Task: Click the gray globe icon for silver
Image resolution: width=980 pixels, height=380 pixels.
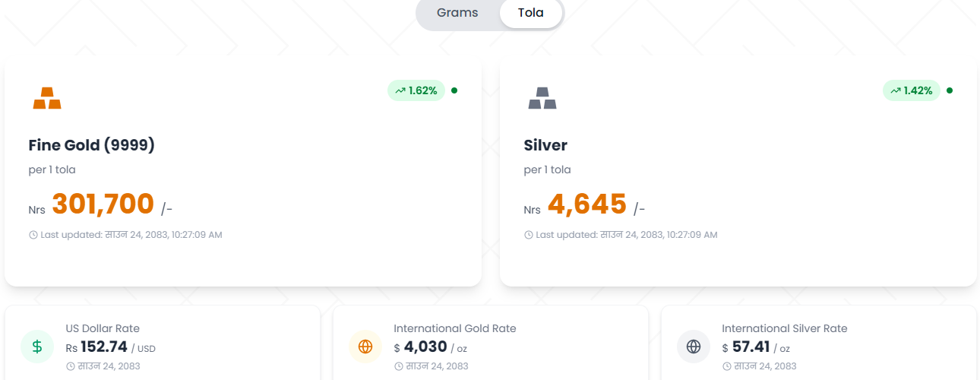Action: click(x=694, y=347)
